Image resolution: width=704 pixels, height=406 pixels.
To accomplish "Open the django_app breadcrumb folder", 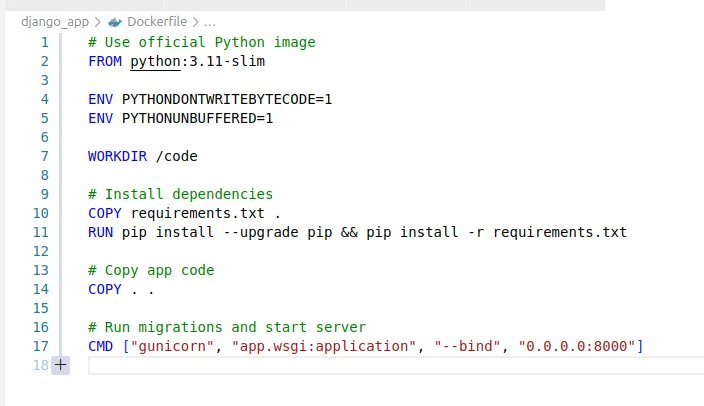I will [55, 22].
